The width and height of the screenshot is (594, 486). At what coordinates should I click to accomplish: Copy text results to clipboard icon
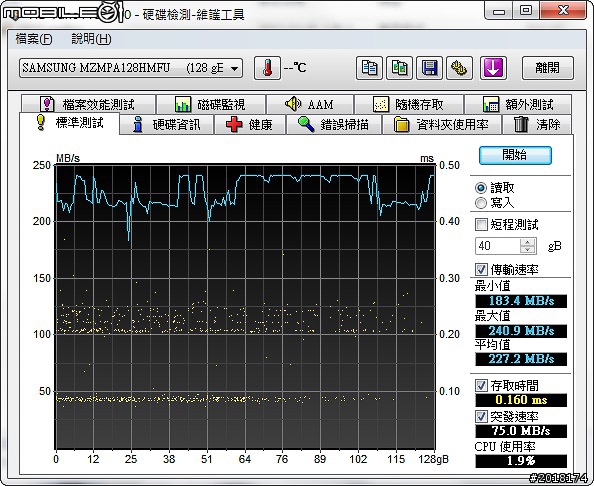pyautogui.click(x=369, y=68)
